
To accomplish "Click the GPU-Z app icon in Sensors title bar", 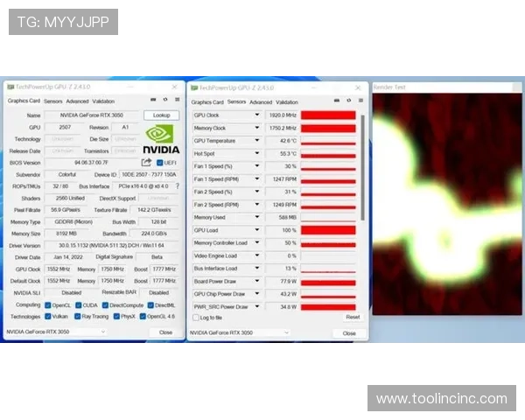I will point(194,88).
